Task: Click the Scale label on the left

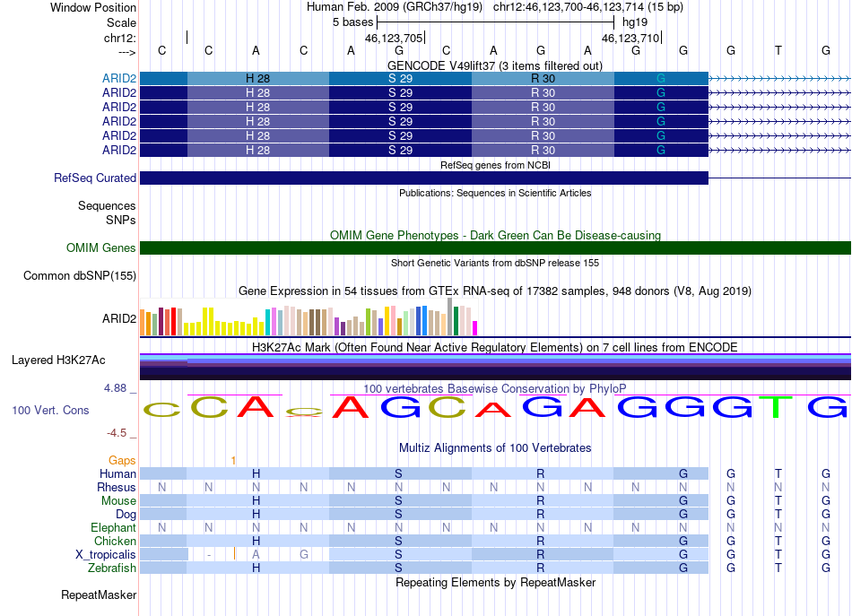Action: point(121,22)
